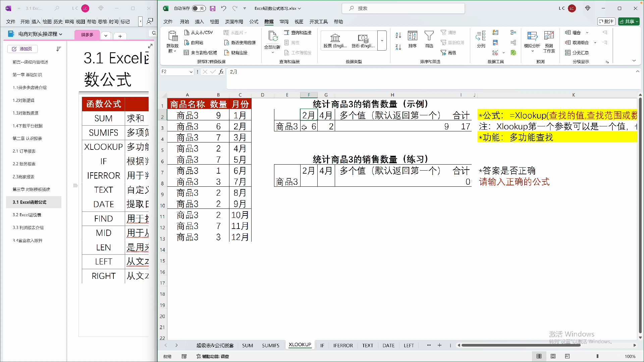The image size is (644, 362).
Task: Click the macro recording status bar icon
Action: click(184, 356)
